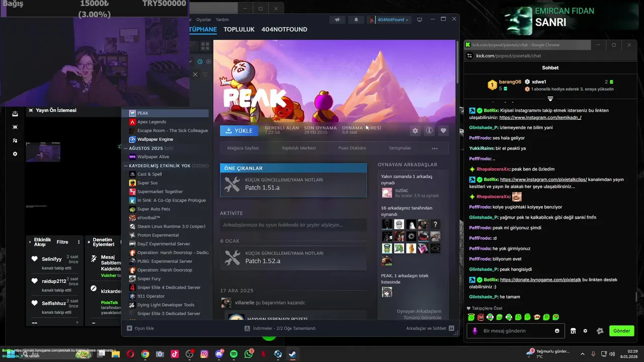Select Wallpaper Engine in library list

point(166,139)
